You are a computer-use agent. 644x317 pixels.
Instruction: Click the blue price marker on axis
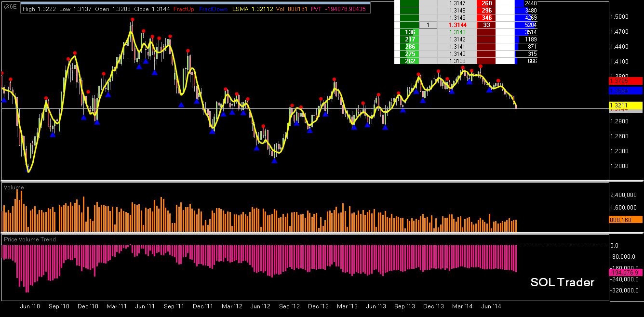click(626, 90)
